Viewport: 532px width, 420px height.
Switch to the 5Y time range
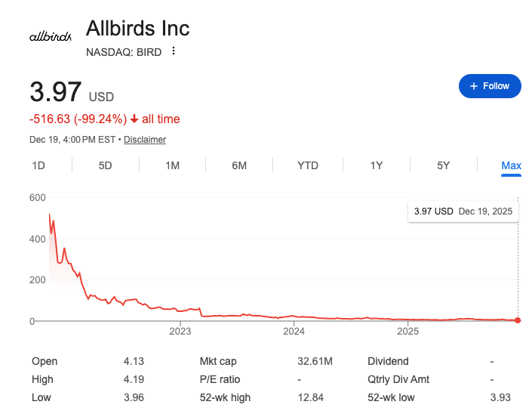[444, 165]
